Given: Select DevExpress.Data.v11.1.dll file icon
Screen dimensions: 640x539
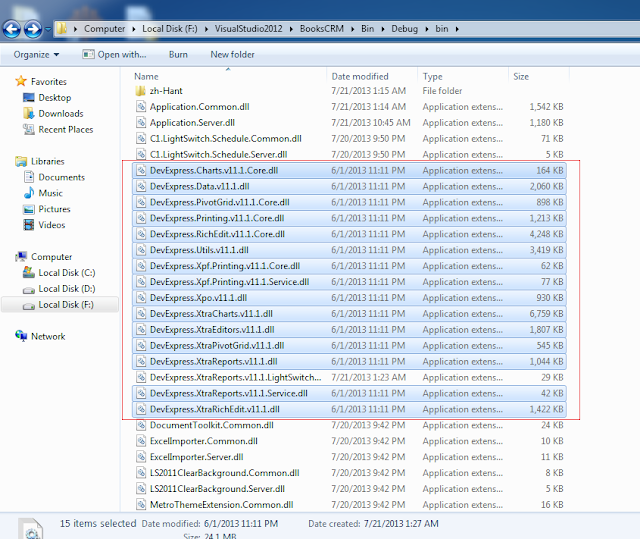Looking at the screenshot, I should pos(141,186).
